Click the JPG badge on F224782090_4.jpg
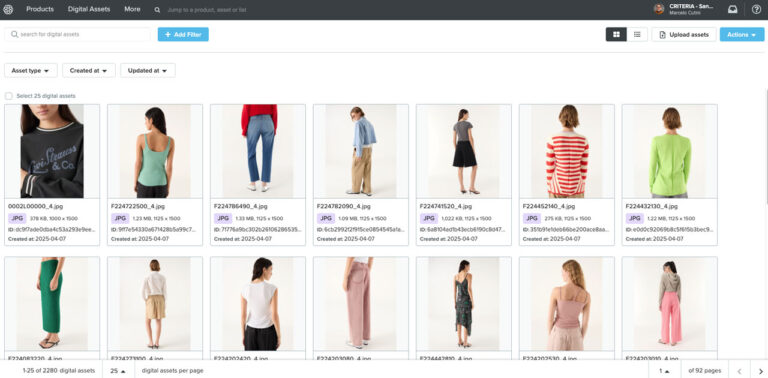The height and width of the screenshot is (378, 768). pos(326,218)
